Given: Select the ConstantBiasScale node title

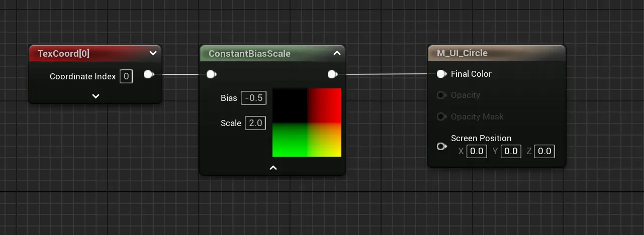Looking at the screenshot, I should click(x=249, y=53).
